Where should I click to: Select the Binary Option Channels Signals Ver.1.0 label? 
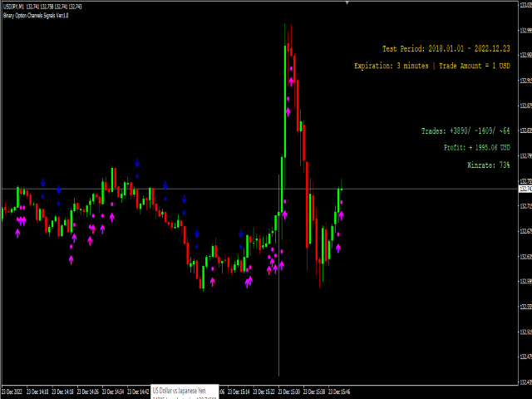[36, 15]
